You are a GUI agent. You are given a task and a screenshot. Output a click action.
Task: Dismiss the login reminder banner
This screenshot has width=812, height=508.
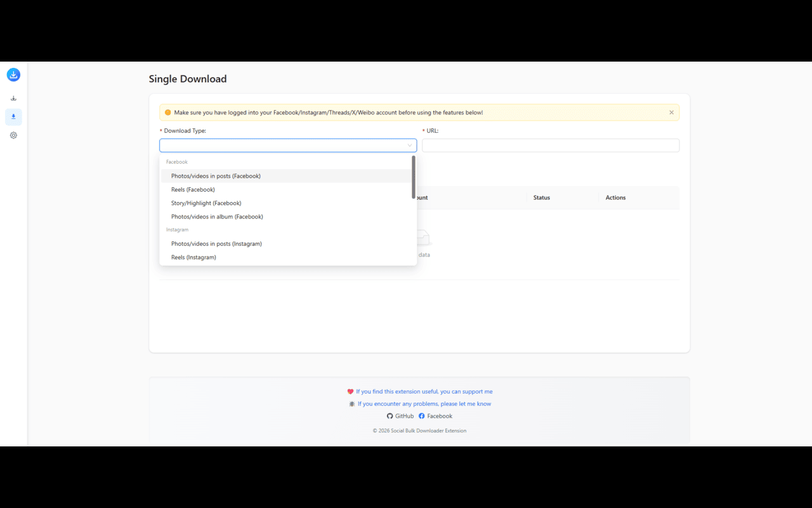(671, 112)
